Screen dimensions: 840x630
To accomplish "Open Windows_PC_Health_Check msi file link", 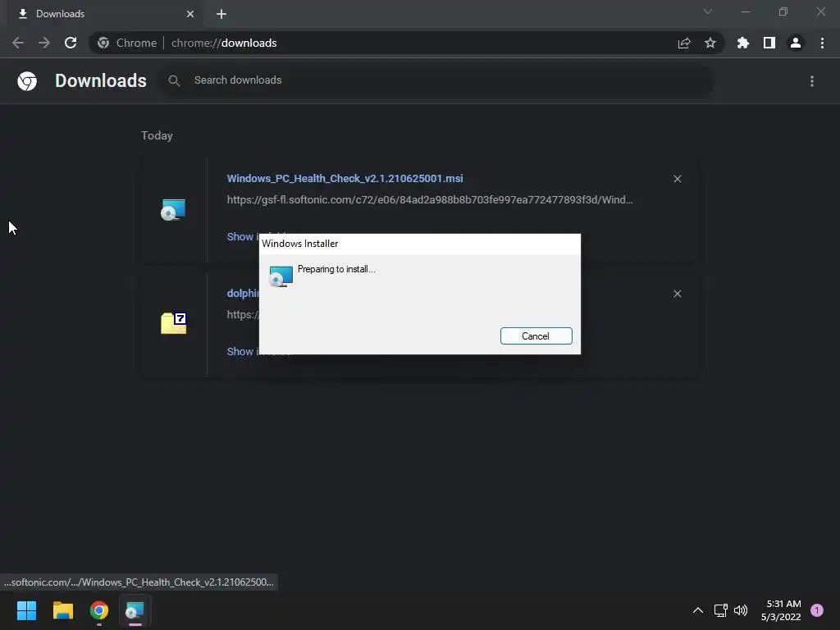I will [345, 178].
